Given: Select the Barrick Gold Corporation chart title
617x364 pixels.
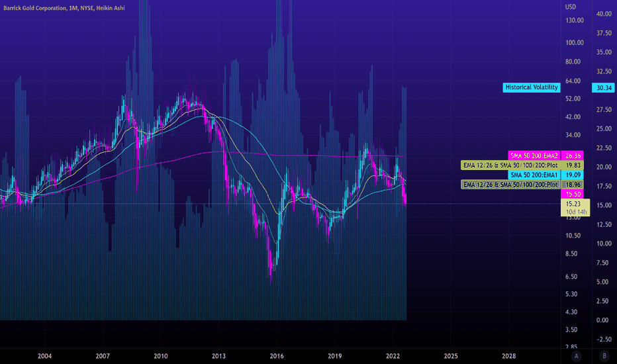Looking at the screenshot, I should (x=64, y=8).
